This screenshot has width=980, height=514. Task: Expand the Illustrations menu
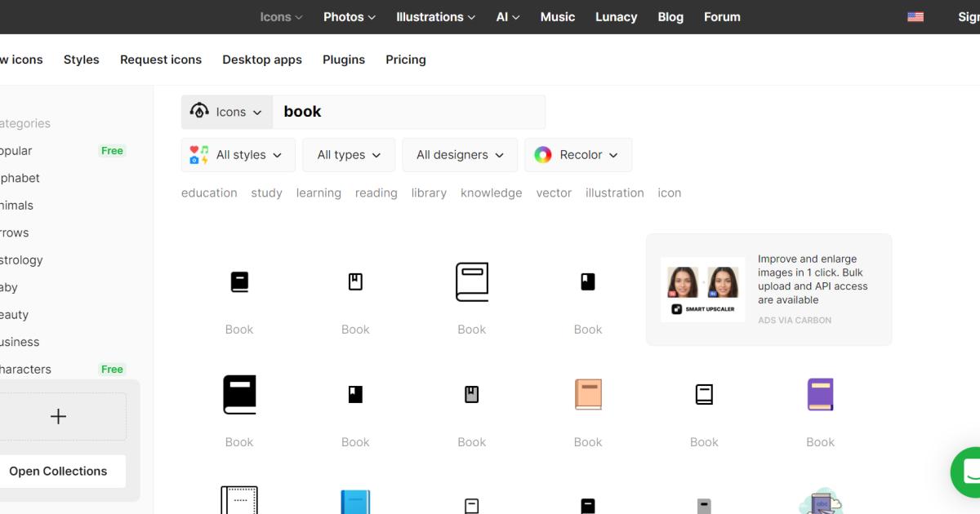tap(435, 17)
